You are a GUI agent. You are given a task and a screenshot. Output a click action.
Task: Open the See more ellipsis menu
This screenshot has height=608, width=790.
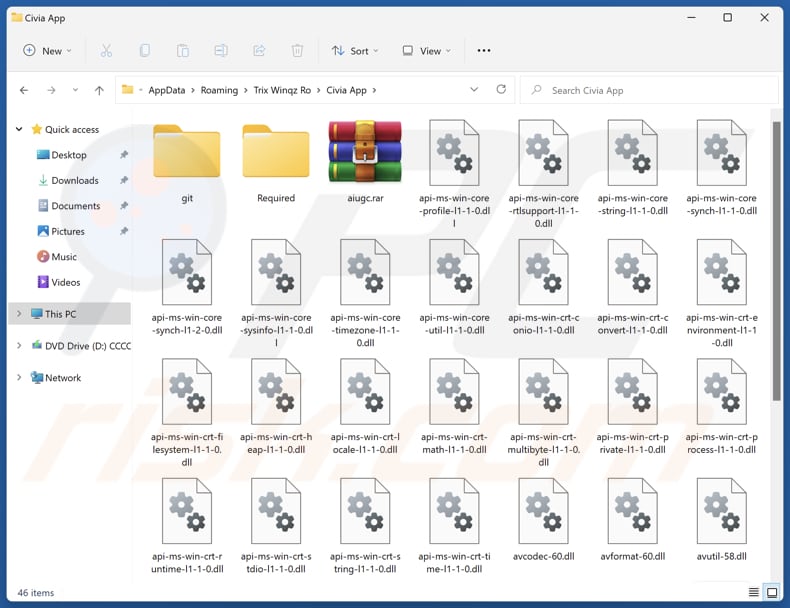484,50
